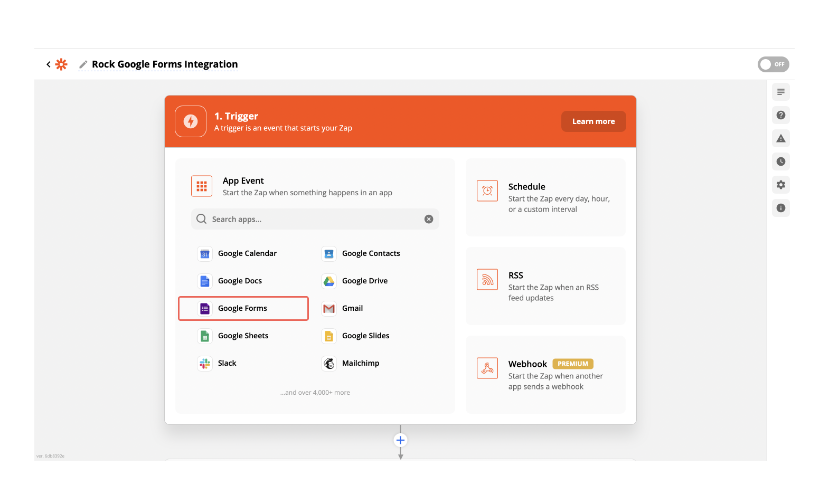Rename the Rock Google Forms Integration title

[x=165, y=64]
